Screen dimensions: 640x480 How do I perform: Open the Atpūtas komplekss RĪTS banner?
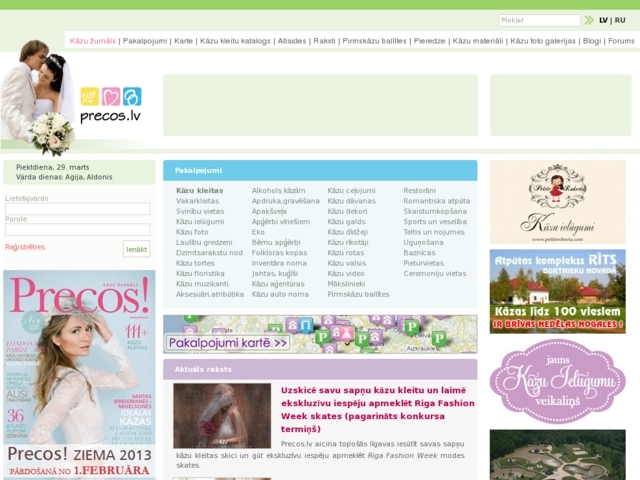click(x=558, y=291)
